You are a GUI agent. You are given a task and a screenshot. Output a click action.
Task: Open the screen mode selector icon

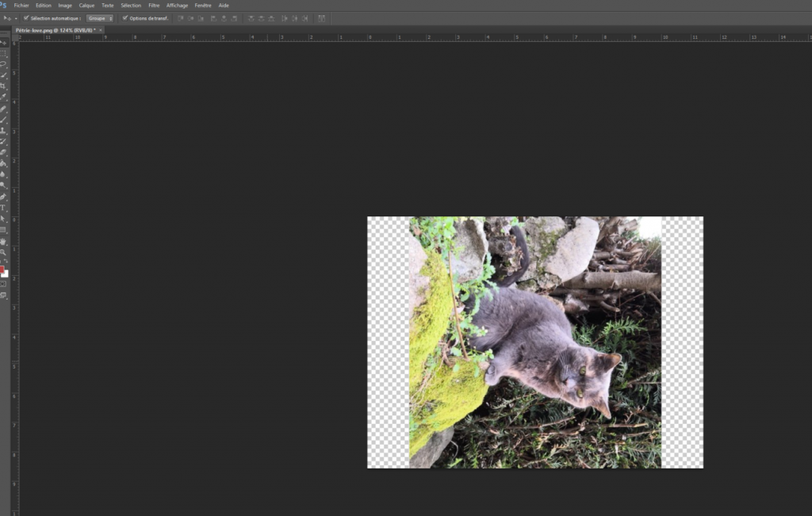click(x=3, y=296)
